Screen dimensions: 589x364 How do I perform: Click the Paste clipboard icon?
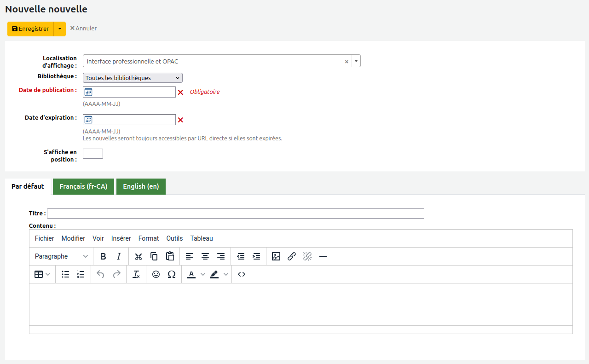(170, 256)
